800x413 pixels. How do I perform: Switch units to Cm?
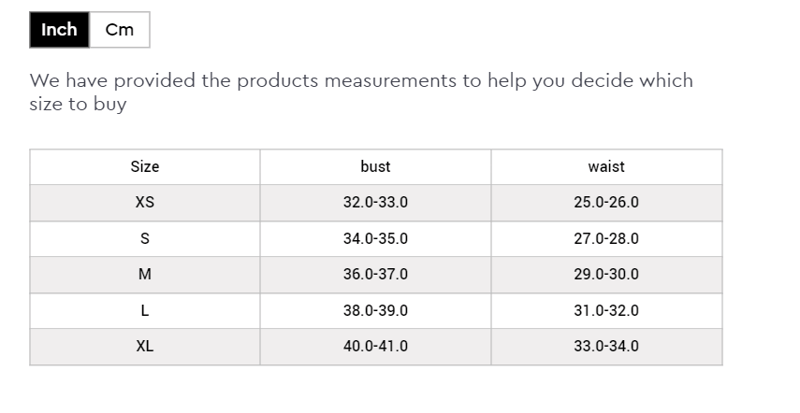point(119,30)
